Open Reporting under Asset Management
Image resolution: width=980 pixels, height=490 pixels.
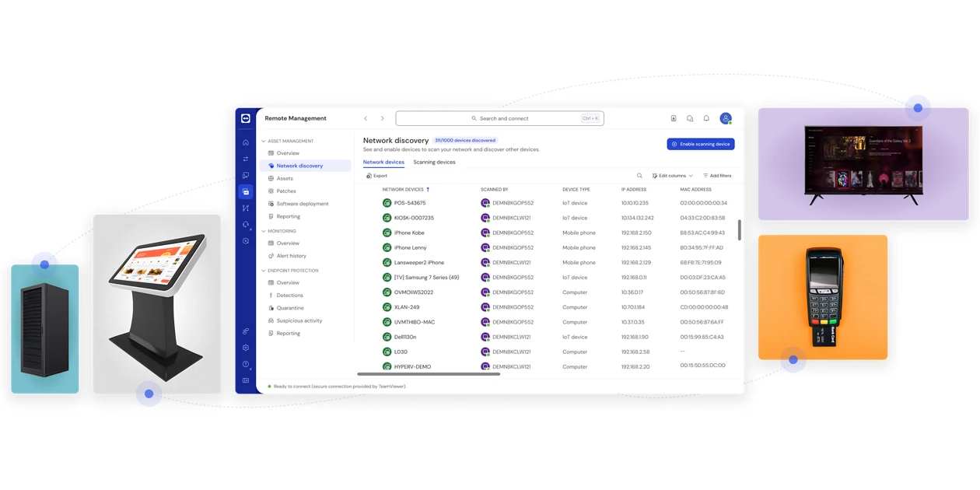(289, 216)
